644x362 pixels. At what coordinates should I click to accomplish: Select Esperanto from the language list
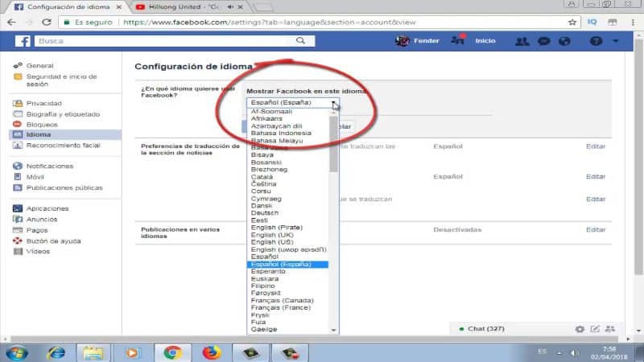coord(268,271)
